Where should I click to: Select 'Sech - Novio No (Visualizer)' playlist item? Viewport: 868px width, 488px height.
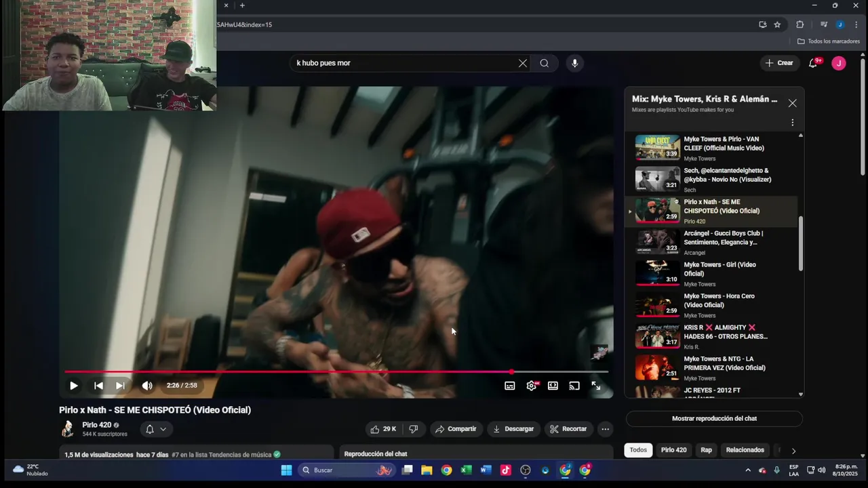710,180
